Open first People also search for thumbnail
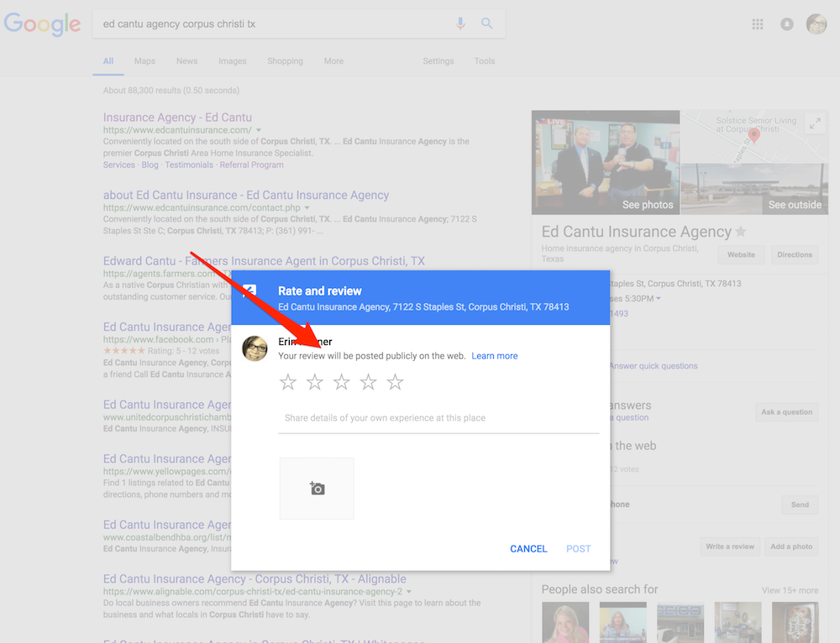Screen dimensions: 840x643 pos(565,622)
